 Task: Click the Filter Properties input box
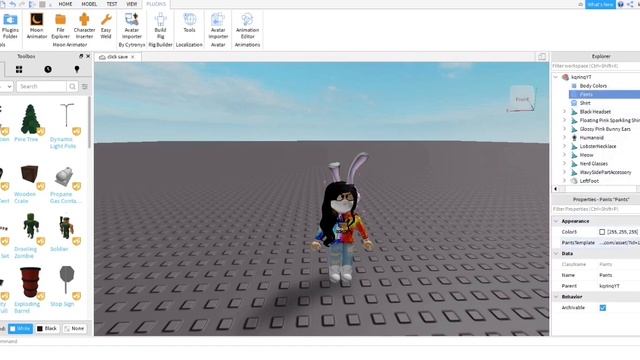coord(596,209)
